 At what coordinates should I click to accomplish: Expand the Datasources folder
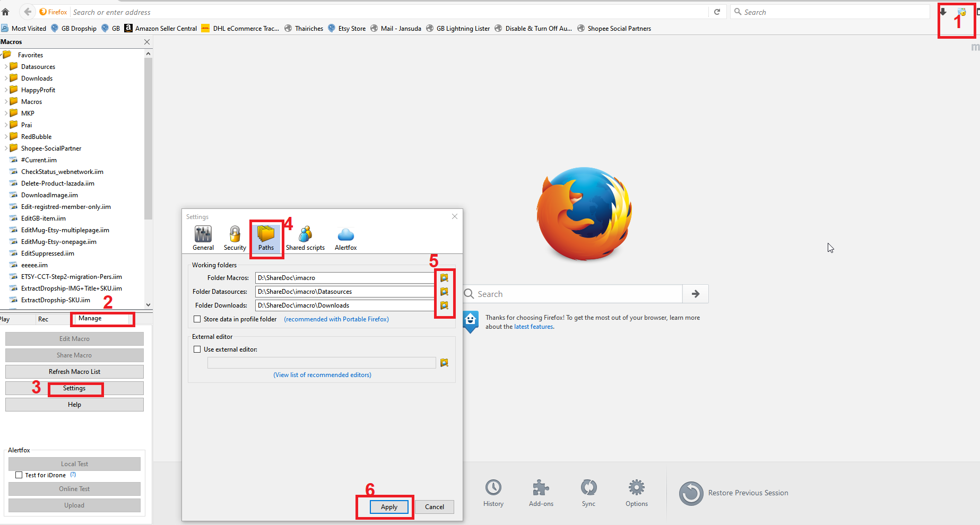coord(6,67)
